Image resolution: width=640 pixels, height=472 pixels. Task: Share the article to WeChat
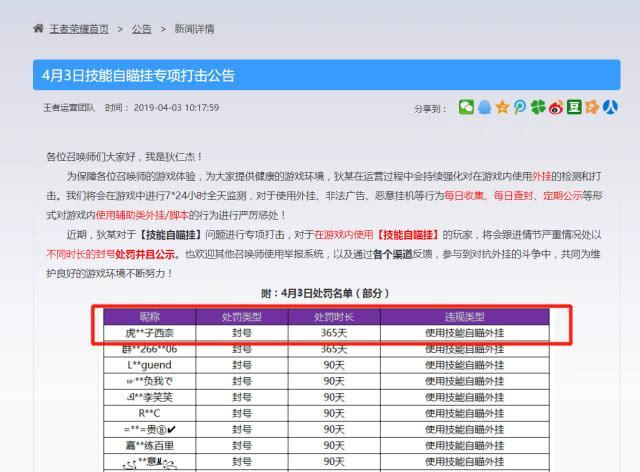point(466,107)
